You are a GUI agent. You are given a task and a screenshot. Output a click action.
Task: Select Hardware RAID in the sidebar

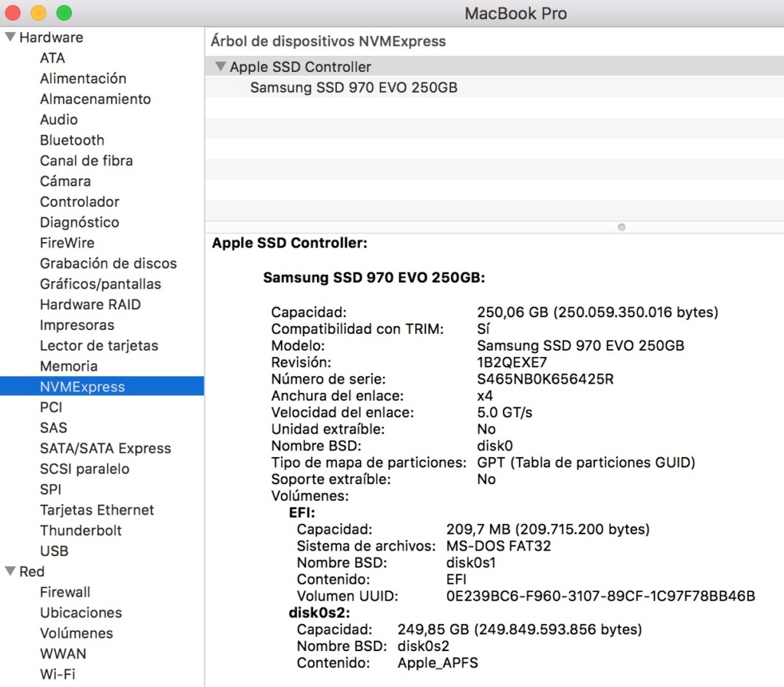click(x=90, y=304)
